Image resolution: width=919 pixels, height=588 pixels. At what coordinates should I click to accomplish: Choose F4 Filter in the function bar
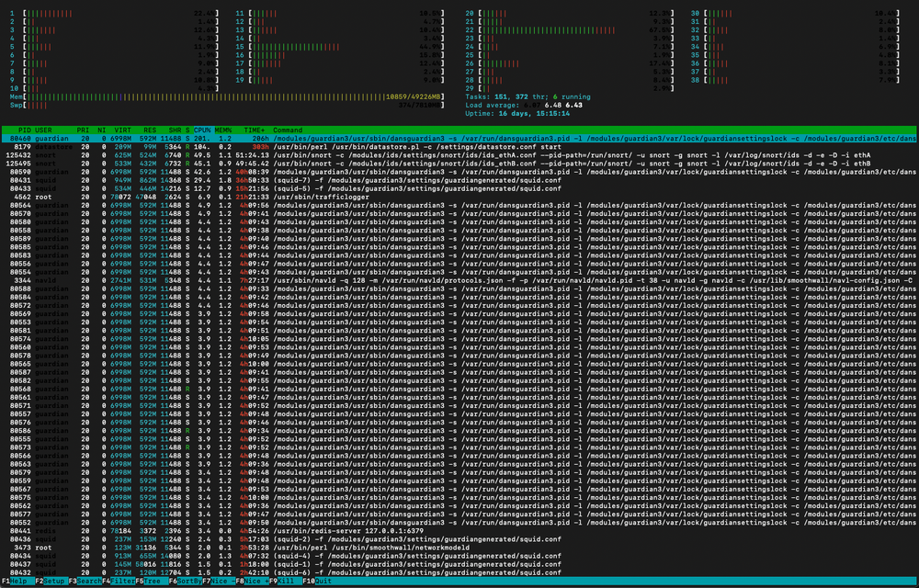click(x=119, y=581)
